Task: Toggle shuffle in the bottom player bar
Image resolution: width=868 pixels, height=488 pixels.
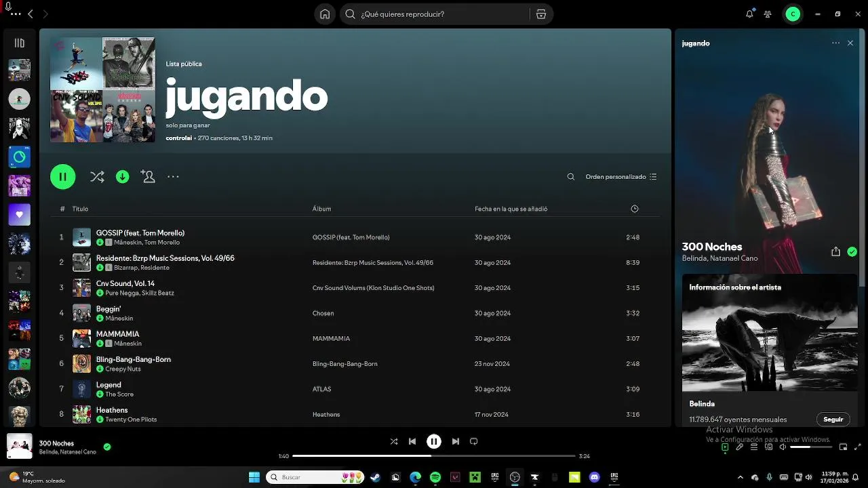Action: [x=394, y=441]
